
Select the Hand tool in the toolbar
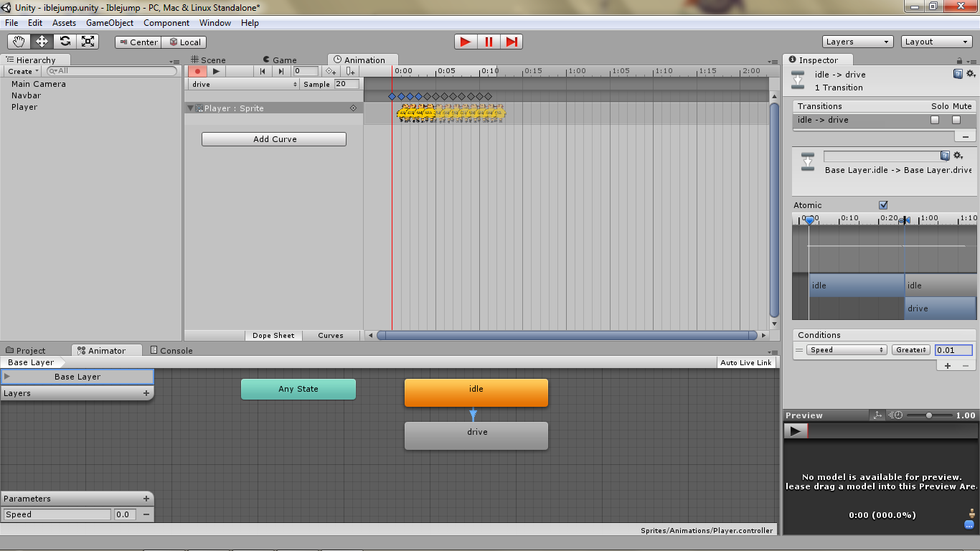point(19,42)
